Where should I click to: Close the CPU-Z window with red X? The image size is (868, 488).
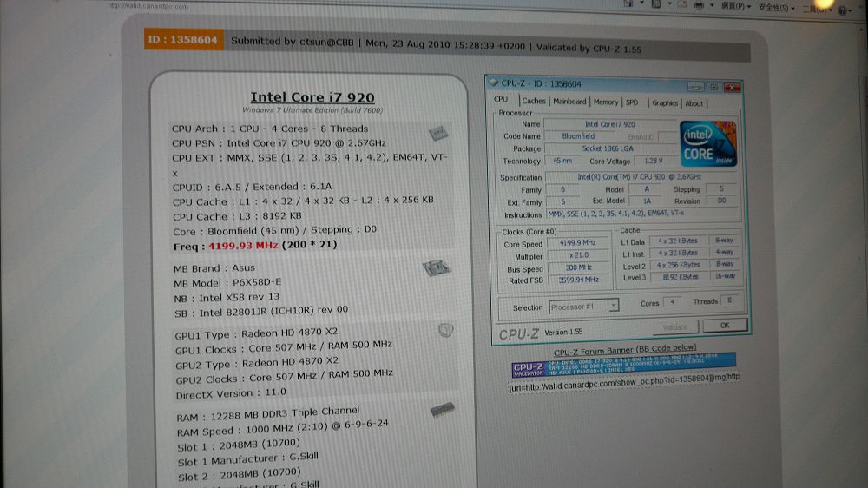click(732, 88)
